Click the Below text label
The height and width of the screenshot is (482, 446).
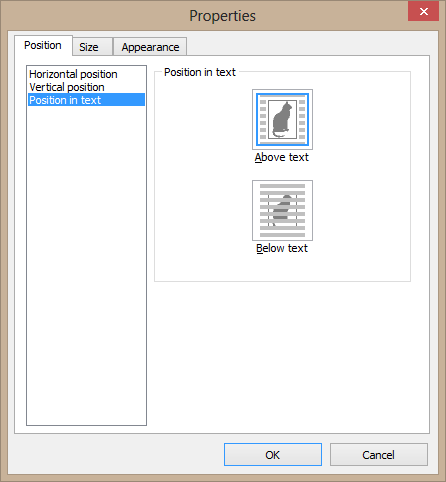(x=282, y=248)
